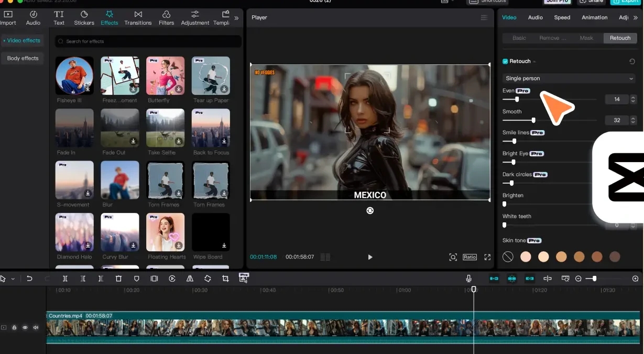Click the Mirror flip icon in timeline toolbar
This screenshot has width=644, height=354.
pyautogui.click(x=190, y=279)
